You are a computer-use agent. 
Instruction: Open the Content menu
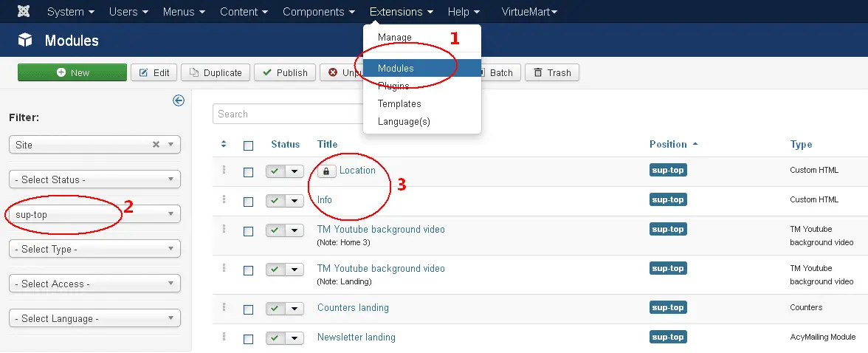click(244, 12)
